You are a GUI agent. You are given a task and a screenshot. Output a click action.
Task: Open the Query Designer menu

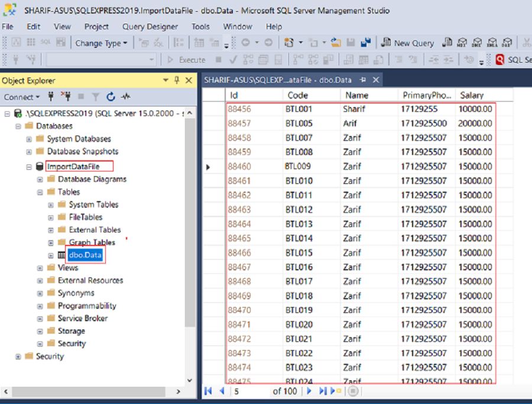150,27
